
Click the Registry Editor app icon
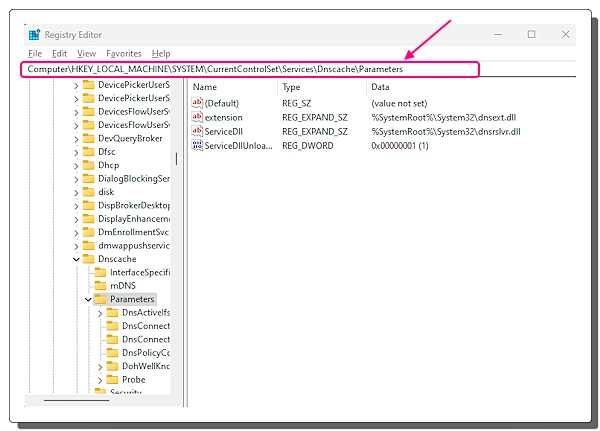coord(34,34)
